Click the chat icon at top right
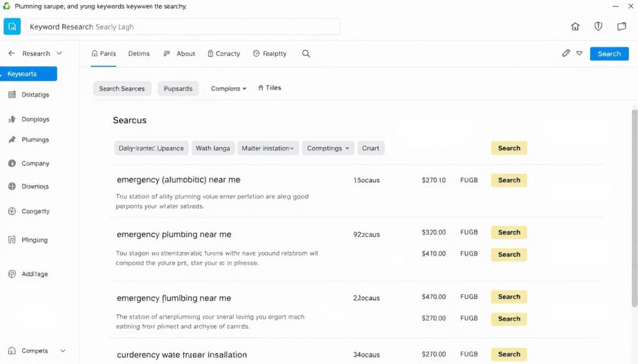The image size is (638, 364). coord(621,26)
